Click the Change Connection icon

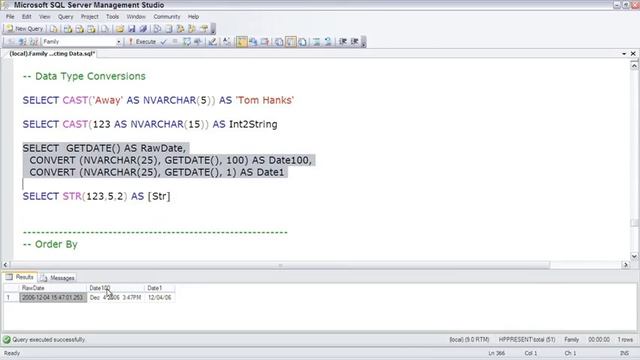(34, 42)
